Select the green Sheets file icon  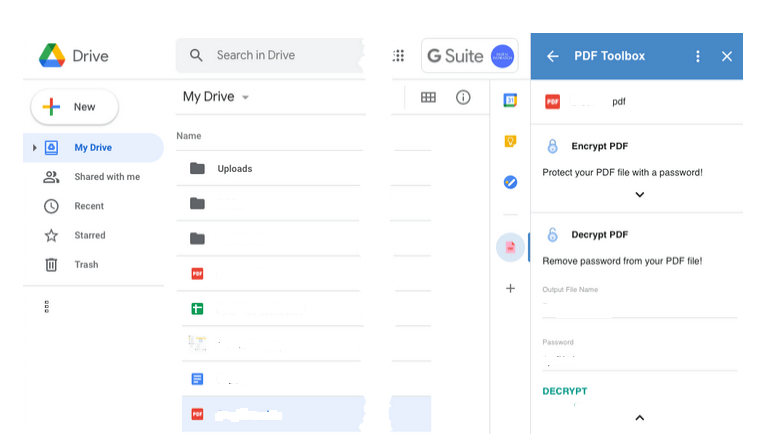(197, 309)
